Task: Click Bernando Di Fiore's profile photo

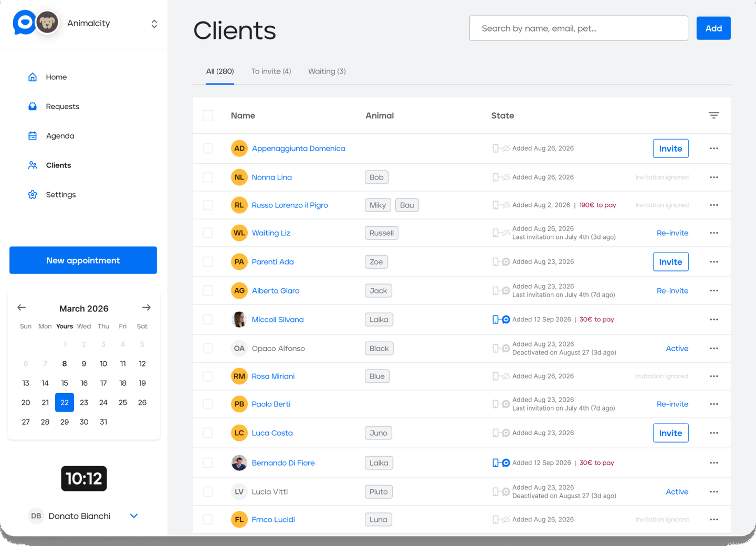Action: point(239,463)
